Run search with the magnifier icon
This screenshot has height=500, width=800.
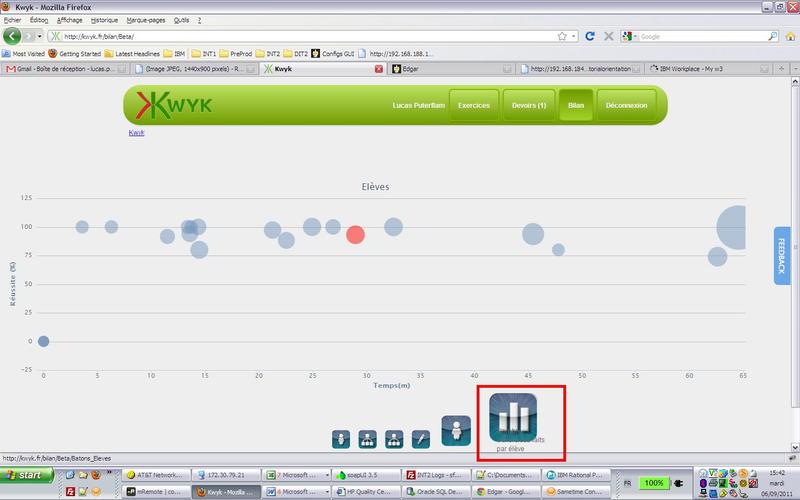pos(772,36)
